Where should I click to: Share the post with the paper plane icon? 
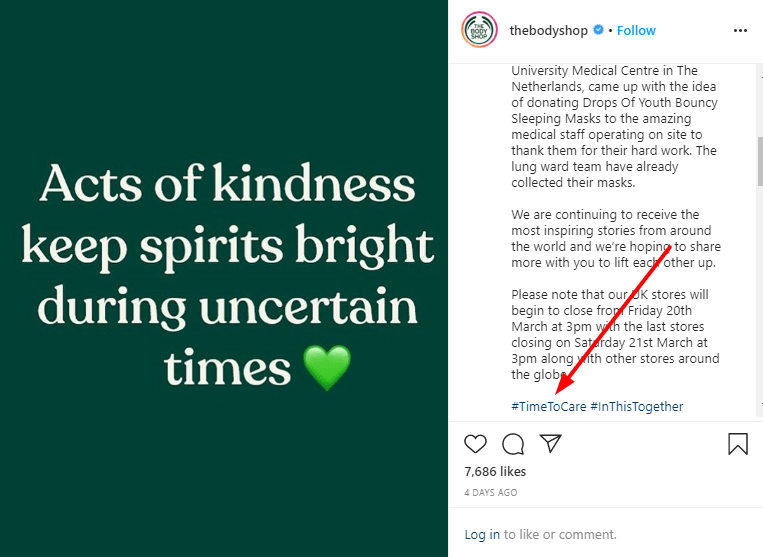(x=550, y=443)
